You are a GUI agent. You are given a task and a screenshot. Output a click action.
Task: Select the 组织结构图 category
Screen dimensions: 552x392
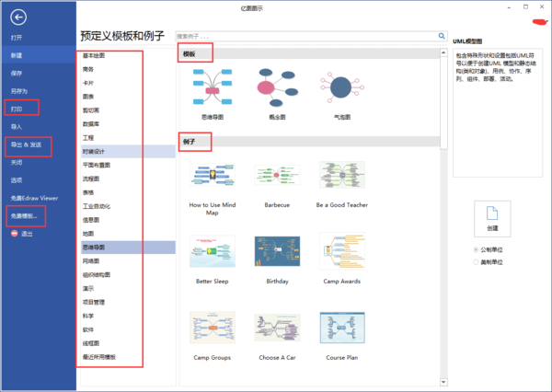tap(97, 275)
